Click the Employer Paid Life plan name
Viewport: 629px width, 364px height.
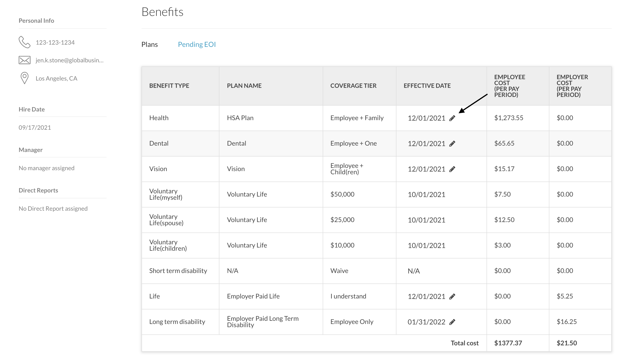pos(253,296)
